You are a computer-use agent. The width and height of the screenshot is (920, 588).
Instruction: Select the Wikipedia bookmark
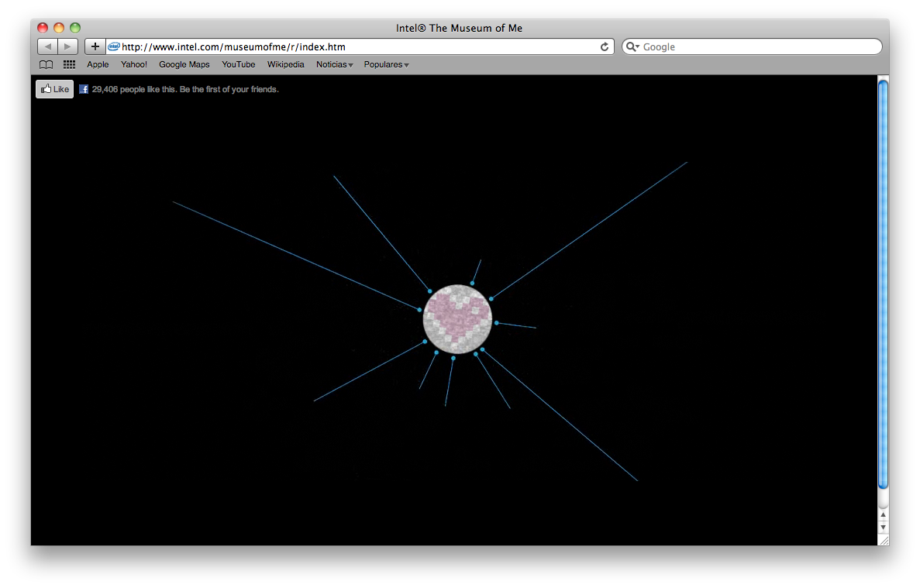tap(285, 65)
